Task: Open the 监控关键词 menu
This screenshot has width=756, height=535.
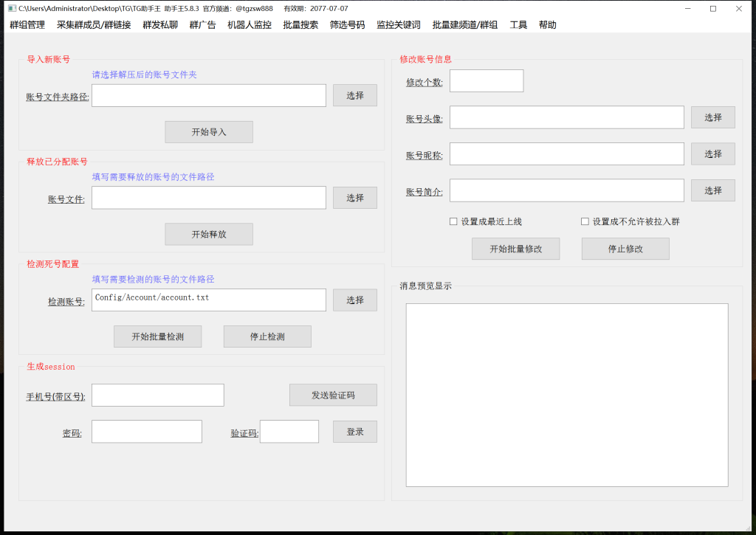Action: click(399, 25)
